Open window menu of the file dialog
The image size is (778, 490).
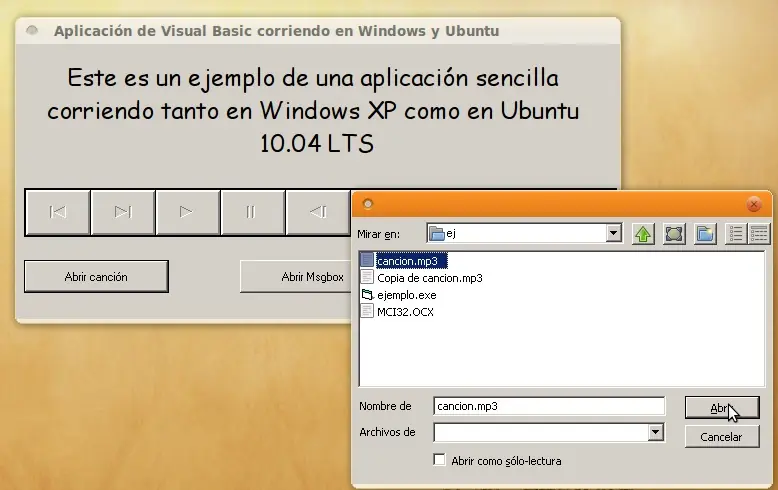[368, 203]
